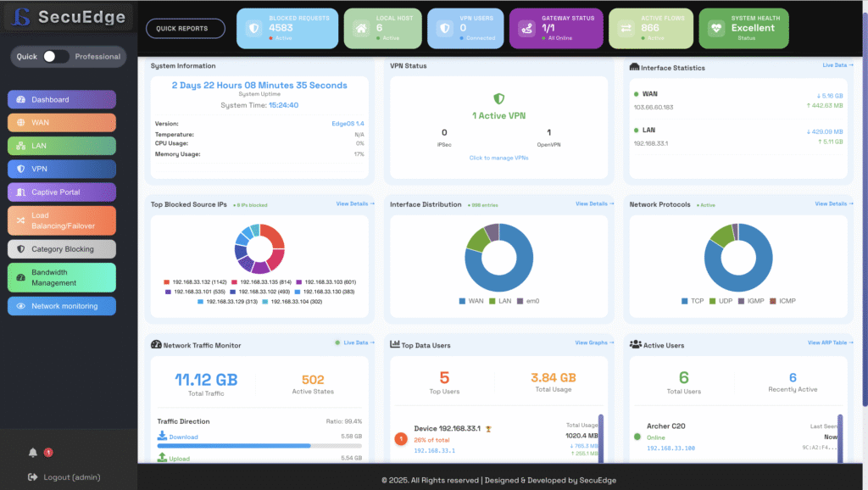Viewport: 868px width, 490px height.
Task: Click the Gateway Status icon
Action: coord(526,28)
